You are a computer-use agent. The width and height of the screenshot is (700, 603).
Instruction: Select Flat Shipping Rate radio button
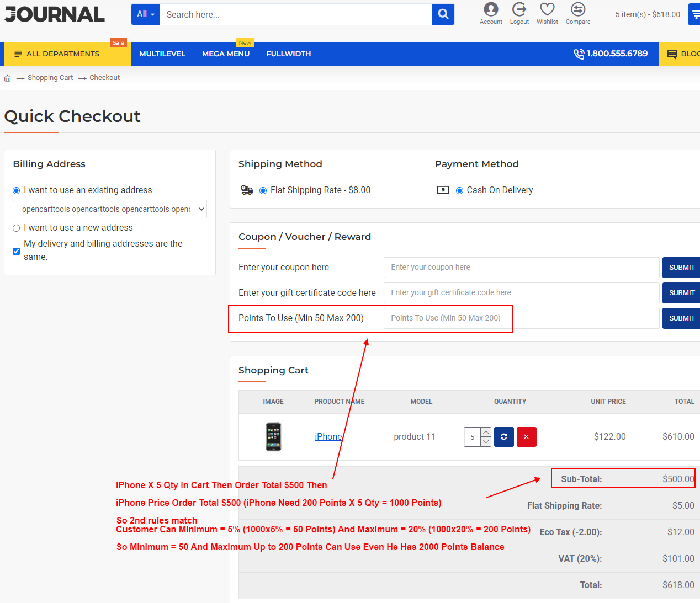[263, 190]
